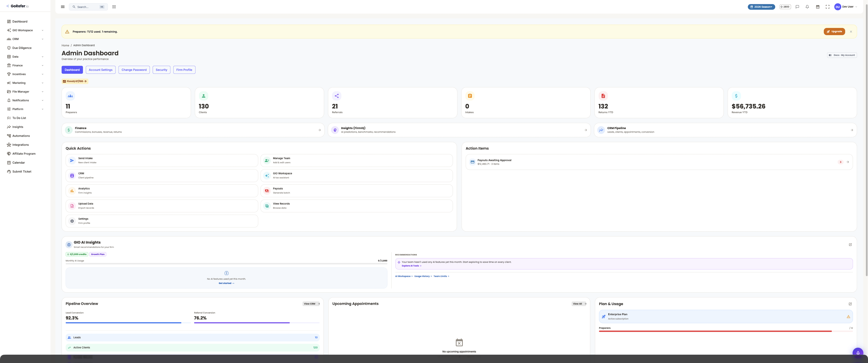
Task: Click the Upgrade button
Action: point(834,31)
